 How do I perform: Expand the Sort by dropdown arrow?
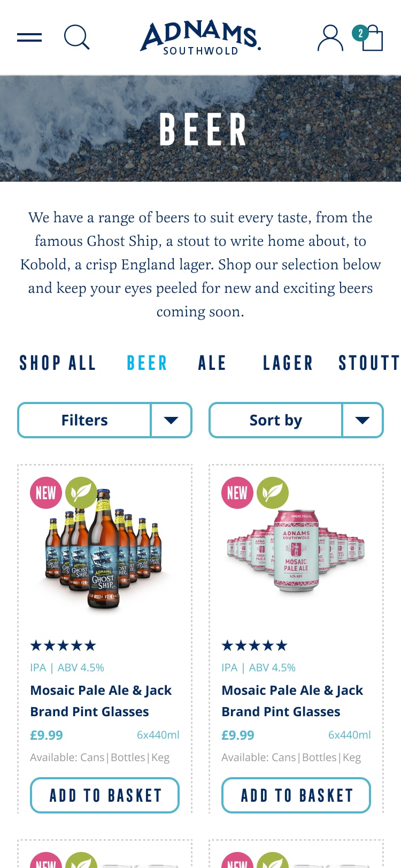point(363,420)
